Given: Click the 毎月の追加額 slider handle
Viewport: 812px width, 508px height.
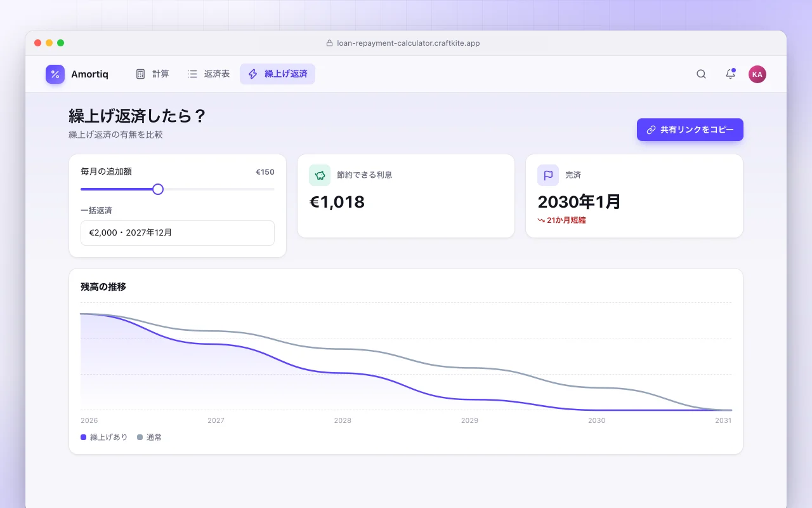Looking at the screenshot, I should [158, 189].
